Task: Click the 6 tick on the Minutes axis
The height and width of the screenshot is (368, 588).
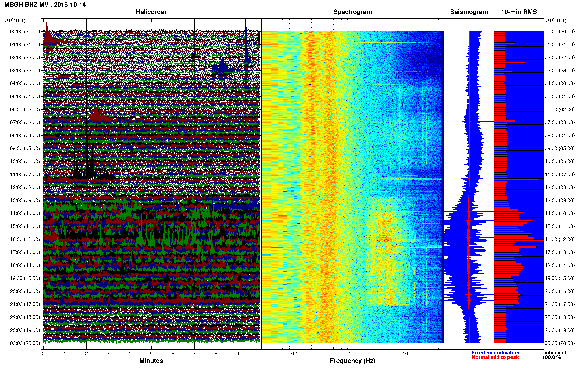Action: 173,354
